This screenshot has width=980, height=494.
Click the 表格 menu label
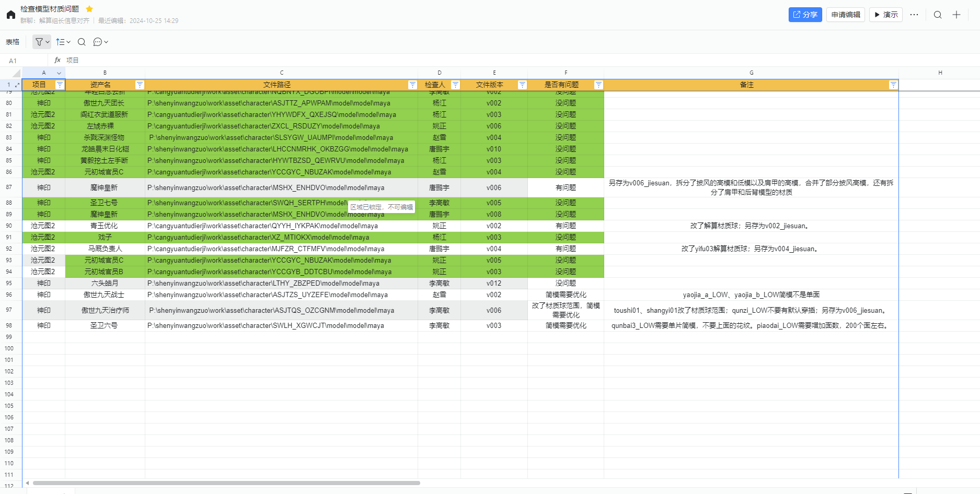tap(13, 42)
